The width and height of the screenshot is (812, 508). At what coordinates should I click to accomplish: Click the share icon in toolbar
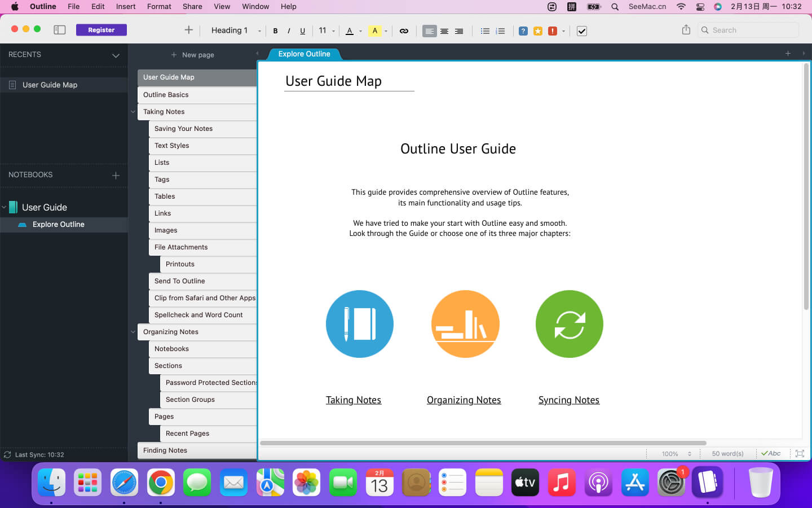[x=686, y=30]
